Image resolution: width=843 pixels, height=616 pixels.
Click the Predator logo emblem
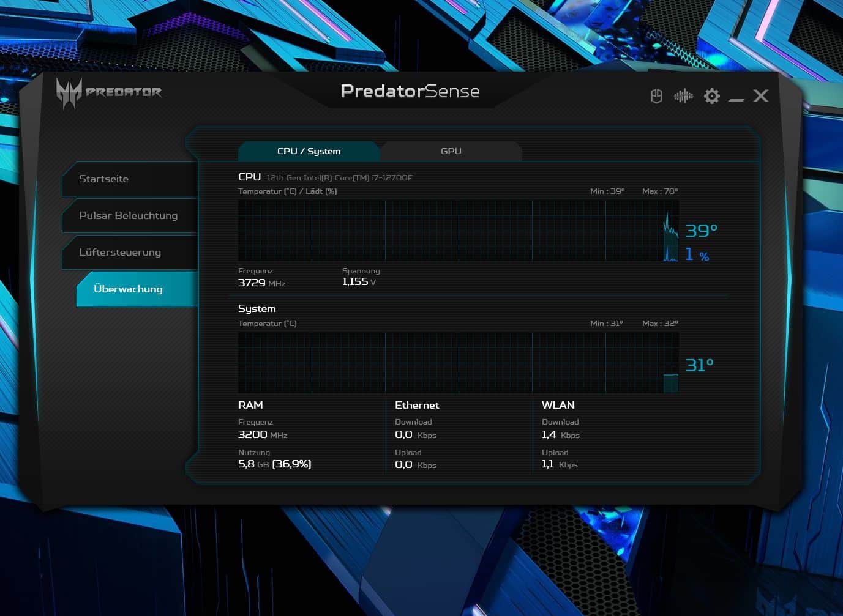(69, 93)
